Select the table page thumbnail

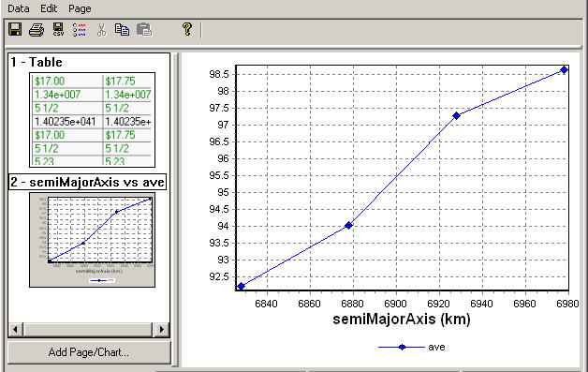click(x=93, y=120)
